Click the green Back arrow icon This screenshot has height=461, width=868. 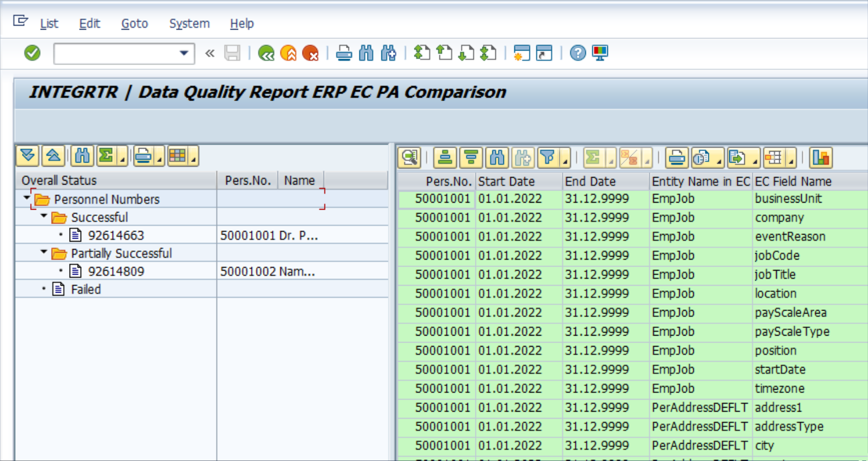(x=266, y=53)
